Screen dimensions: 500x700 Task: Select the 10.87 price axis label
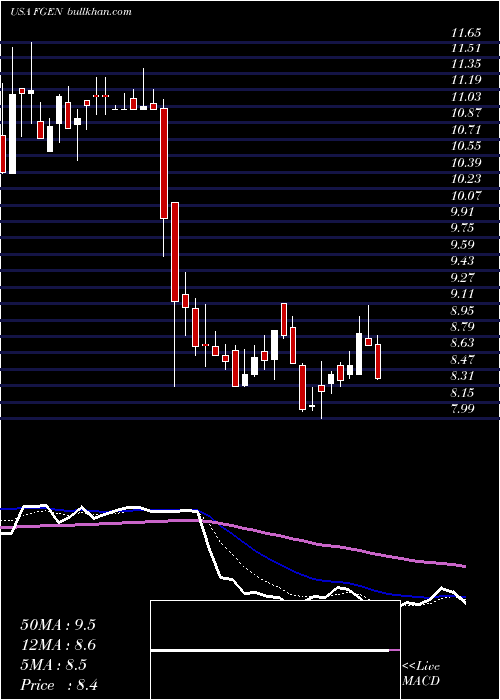pos(466,114)
